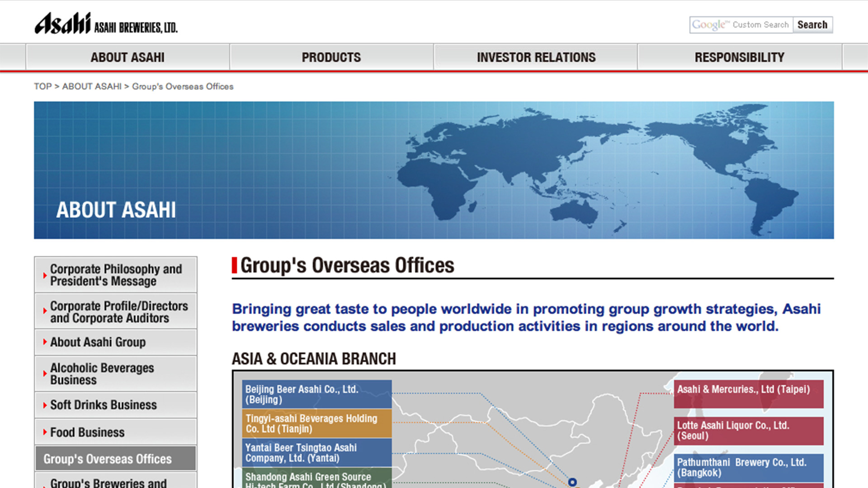This screenshot has width=868, height=488.
Task: Open Soft Drinks Business sidebar item
Action: coord(116,405)
